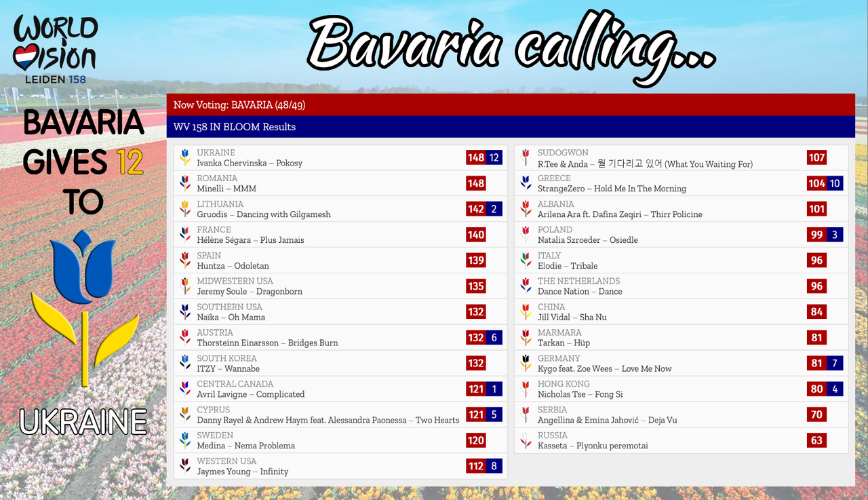
Task: Click the tulip icon beside ROMANIA entry
Action: (184, 183)
